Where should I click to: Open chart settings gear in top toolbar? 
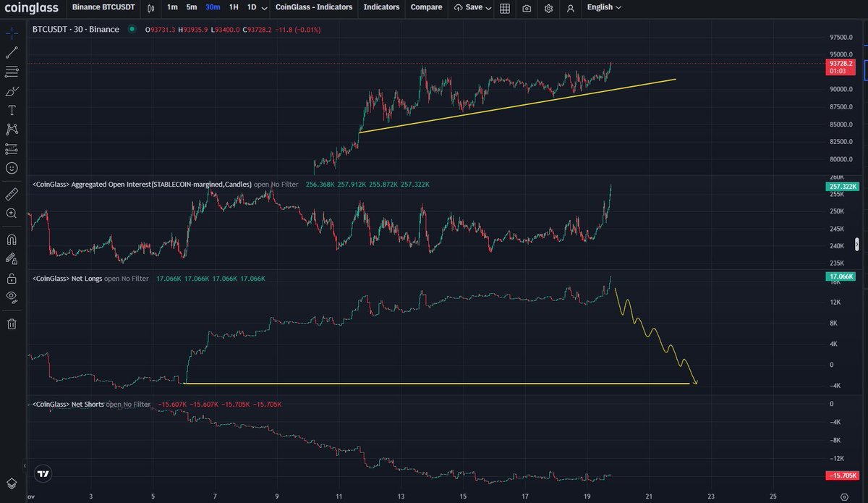[549, 8]
